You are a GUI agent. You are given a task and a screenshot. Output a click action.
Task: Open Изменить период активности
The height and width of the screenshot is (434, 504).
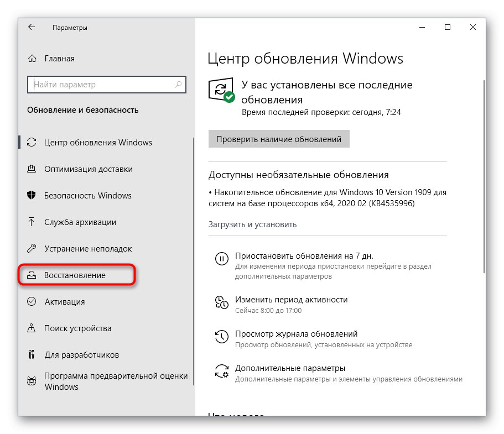click(291, 300)
